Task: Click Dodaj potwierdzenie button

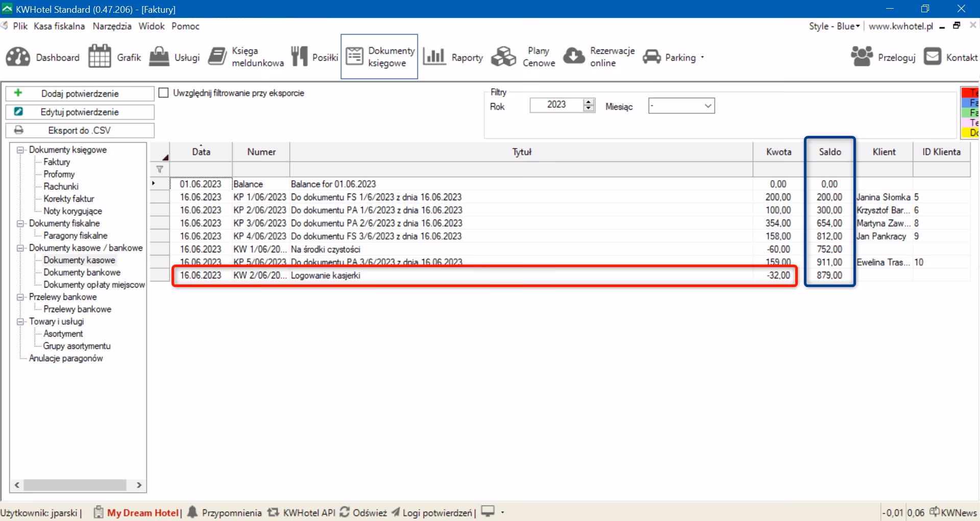Action: point(80,93)
